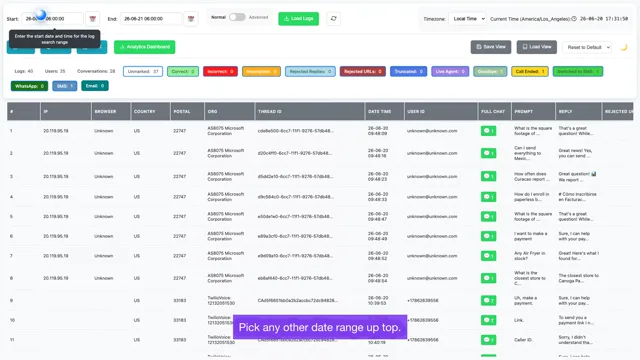Select thread ID starting with d5dd2e10
The width and height of the screenshot is (640, 360).
(x=296, y=177)
